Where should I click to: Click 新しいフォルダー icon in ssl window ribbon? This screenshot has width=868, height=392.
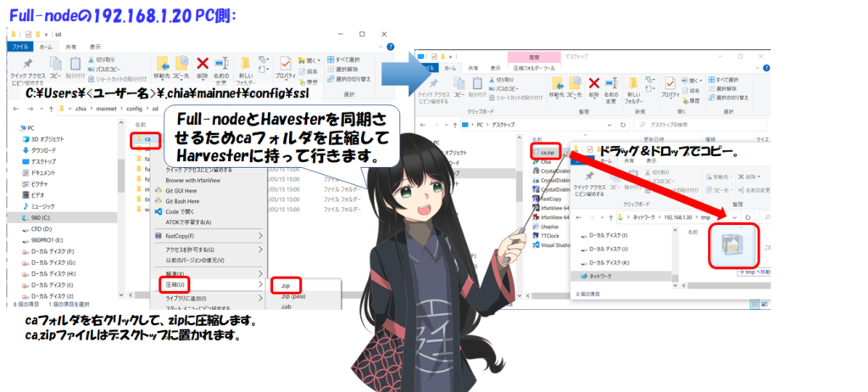[247, 63]
